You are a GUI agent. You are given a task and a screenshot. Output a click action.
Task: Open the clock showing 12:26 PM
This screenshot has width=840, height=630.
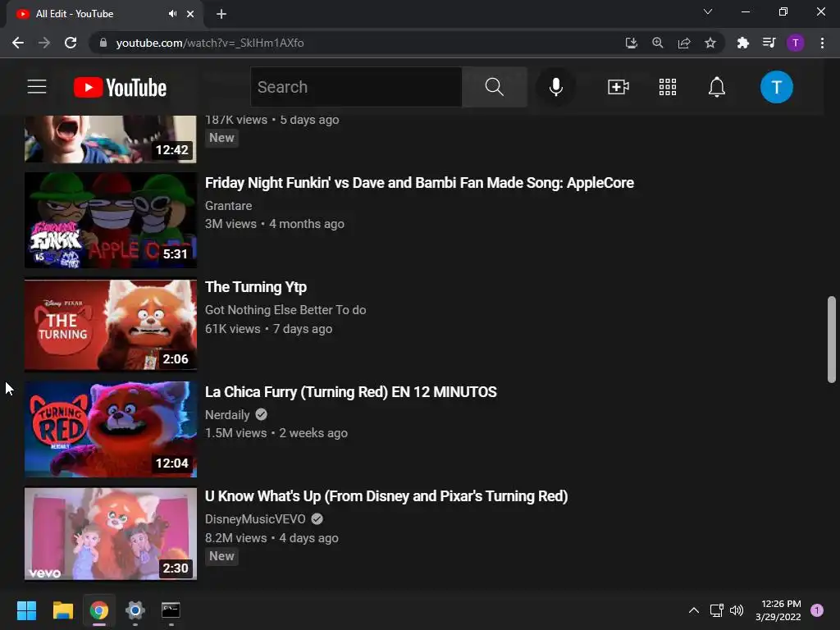point(778,610)
